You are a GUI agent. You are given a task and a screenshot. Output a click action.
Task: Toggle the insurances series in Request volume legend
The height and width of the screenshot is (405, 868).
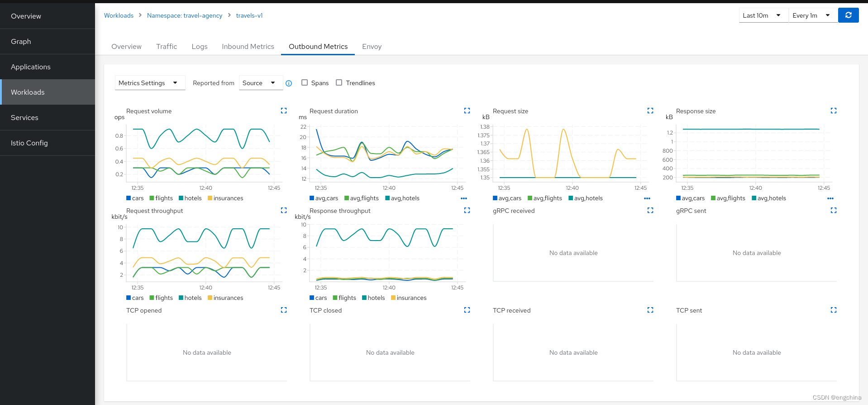click(225, 198)
